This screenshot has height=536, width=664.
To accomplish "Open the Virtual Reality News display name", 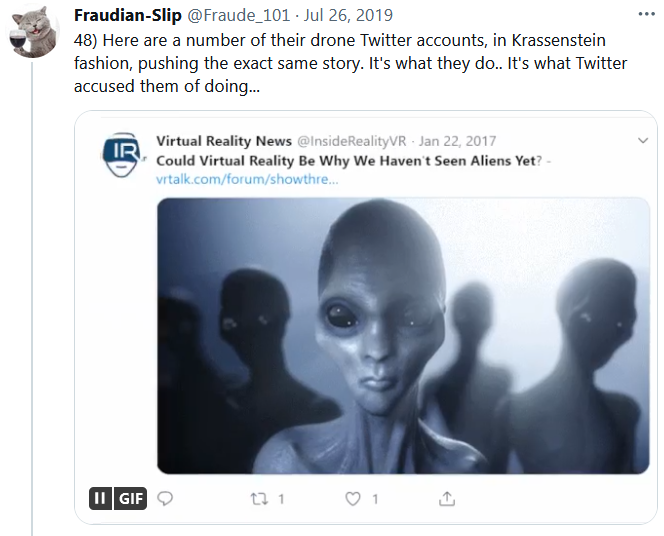I will click(x=224, y=141).
